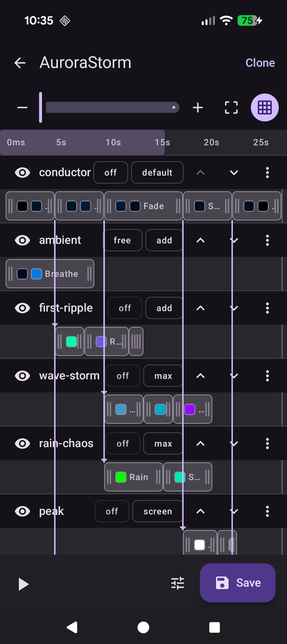Change rain-chaos 'max' blend chip
This screenshot has height=644, width=287.
163,444
